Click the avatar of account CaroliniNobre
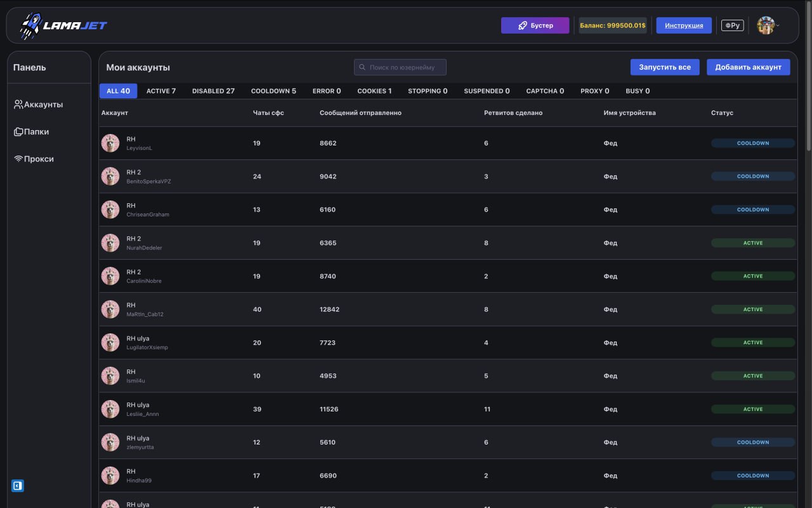 point(110,276)
